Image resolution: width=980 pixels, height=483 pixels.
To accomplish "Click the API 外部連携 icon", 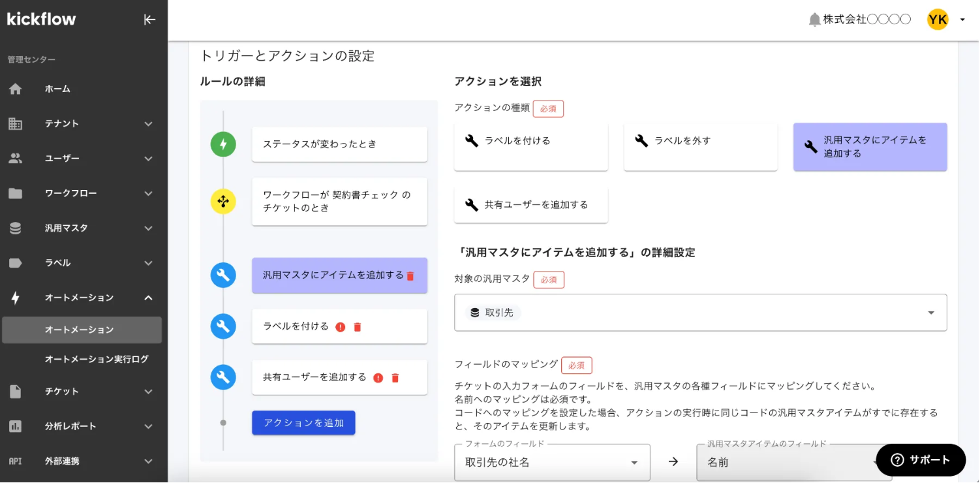I will coord(15,461).
